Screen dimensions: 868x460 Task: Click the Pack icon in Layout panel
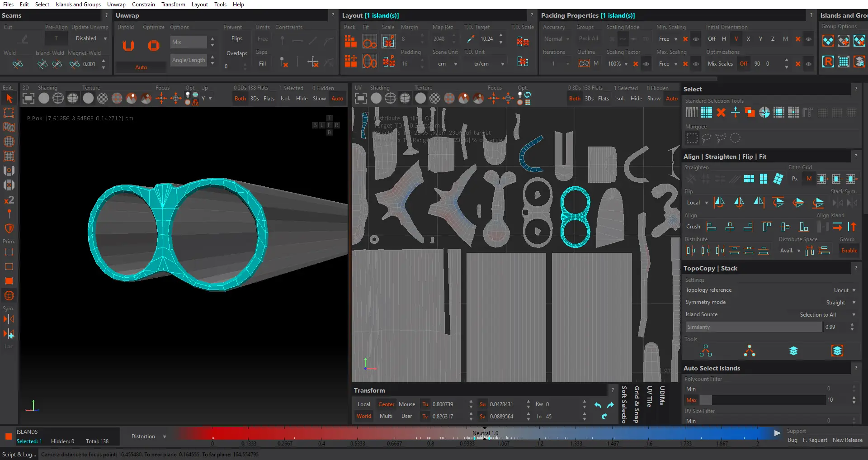pyautogui.click(x=350, y=42)
